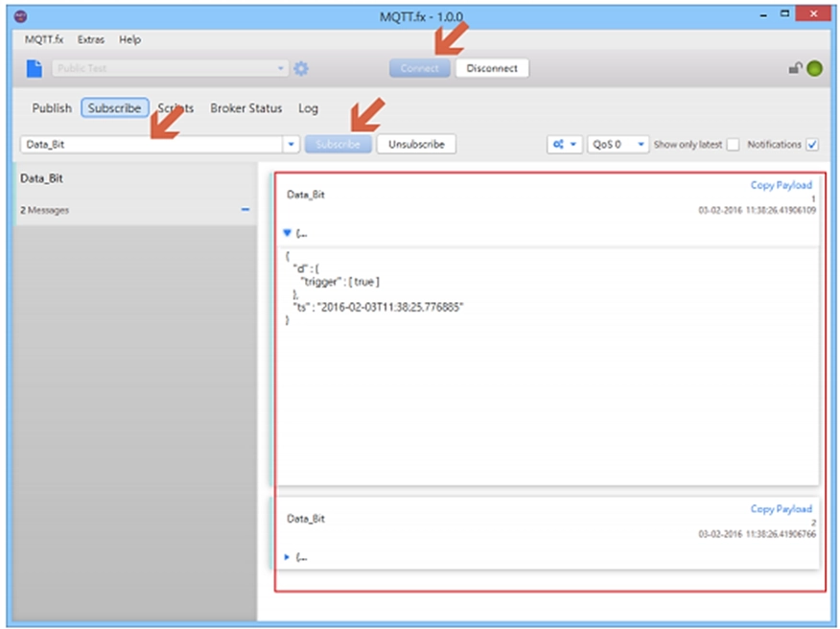The width and height of the screenshot is (840, 629).
Task: Open the QoS 0 dropdown
Action: coord(618,144)
